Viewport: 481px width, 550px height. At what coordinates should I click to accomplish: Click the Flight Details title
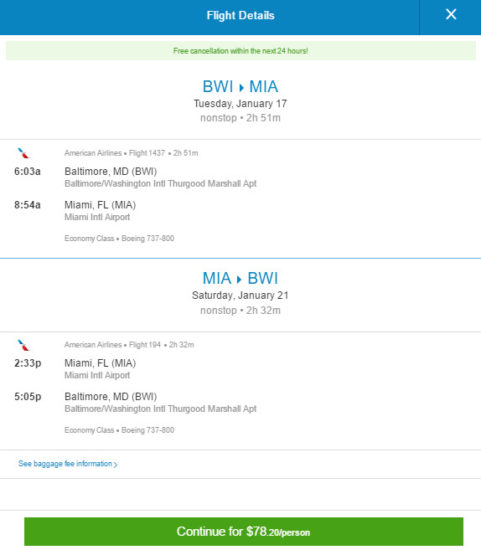click(240, 15)
